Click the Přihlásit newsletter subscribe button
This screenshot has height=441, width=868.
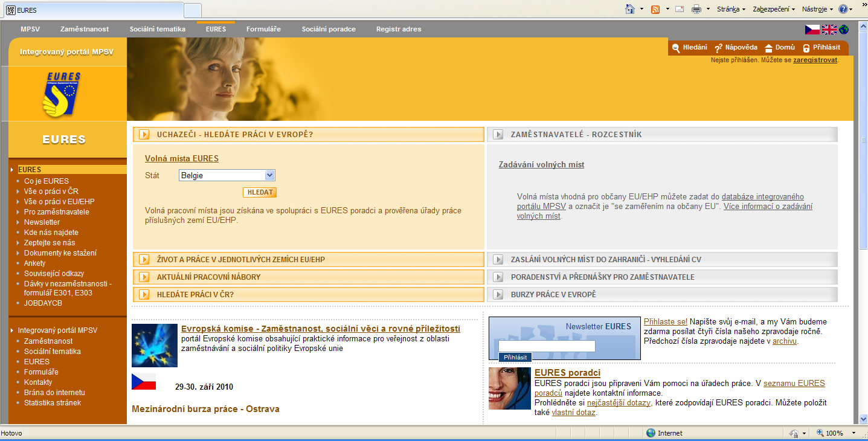click(515, 358)
